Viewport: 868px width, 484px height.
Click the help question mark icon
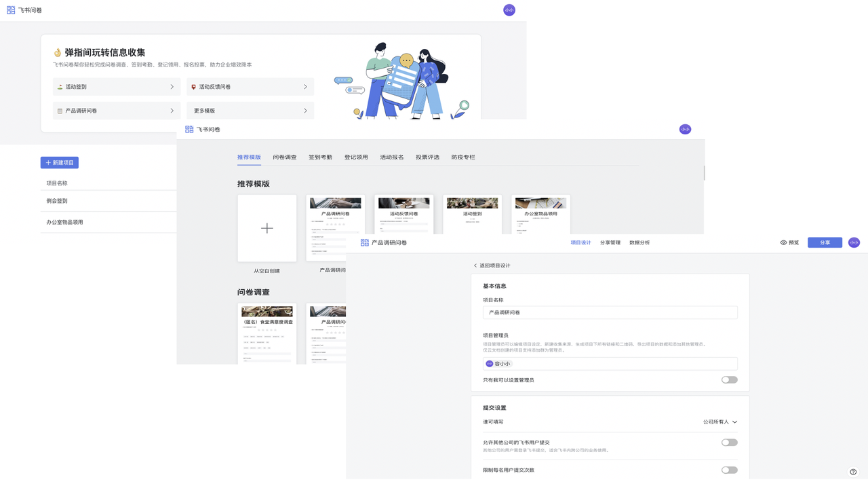point(853,472)
